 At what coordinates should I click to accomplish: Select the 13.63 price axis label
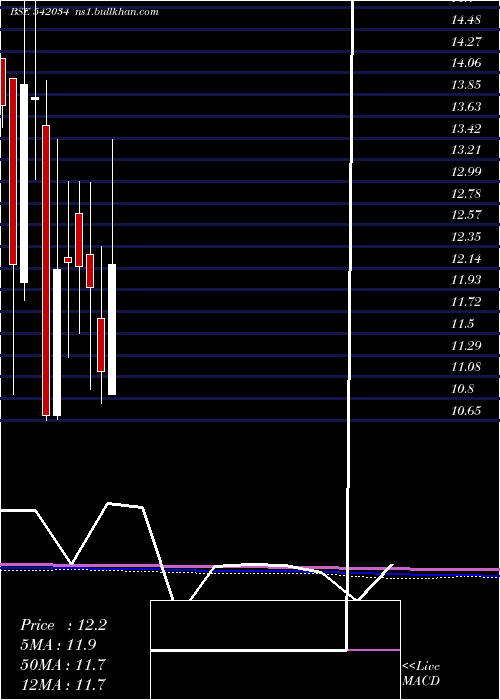point(466,107)
